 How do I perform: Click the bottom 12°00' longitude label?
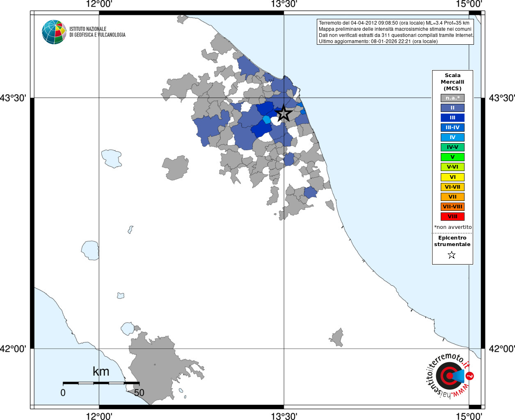(99, 416)
